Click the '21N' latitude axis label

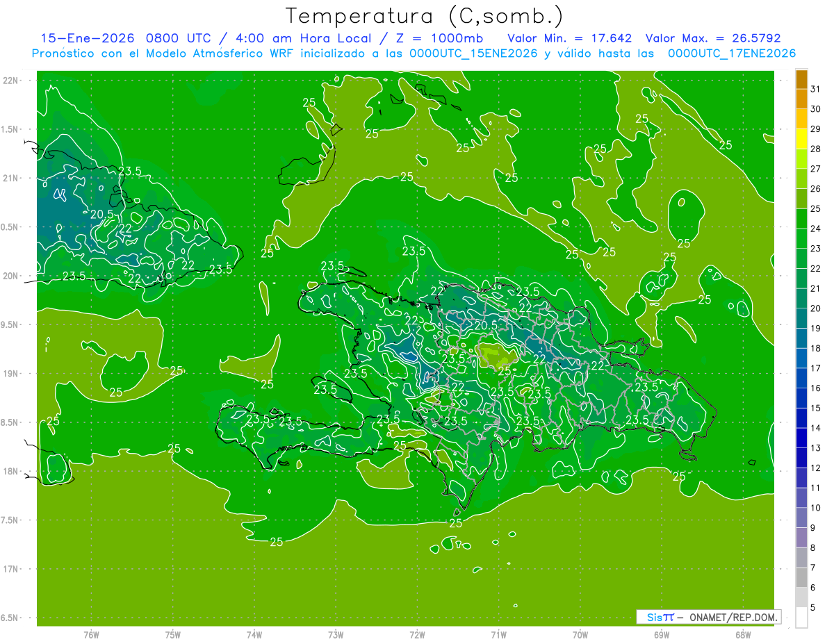pos(10,179)
